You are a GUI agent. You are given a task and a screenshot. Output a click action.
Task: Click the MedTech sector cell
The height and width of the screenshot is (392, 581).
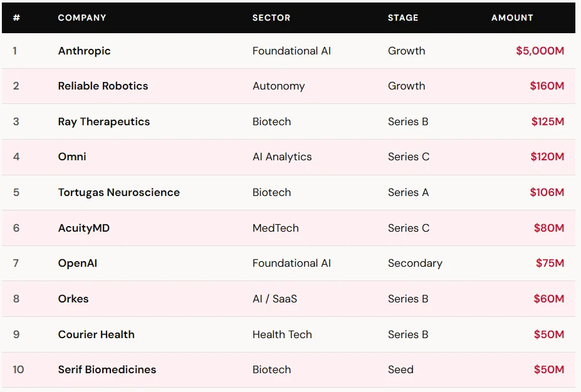pos(276,228)
